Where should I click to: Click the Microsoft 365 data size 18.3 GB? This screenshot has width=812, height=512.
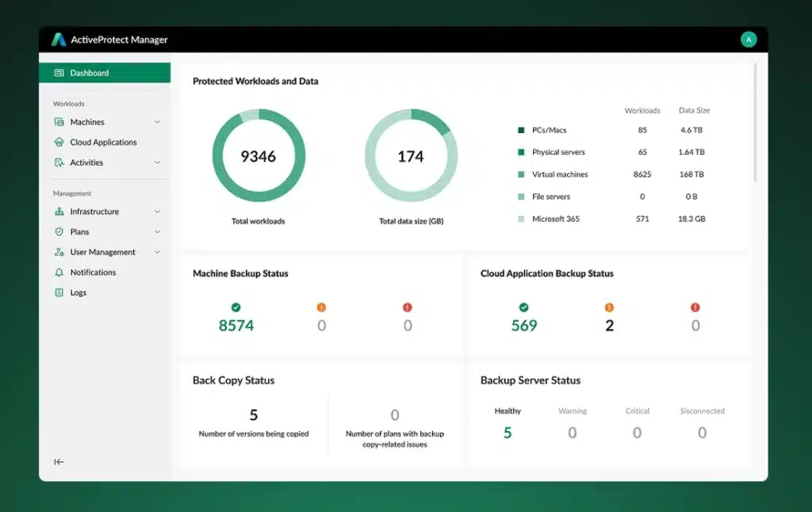691,219
